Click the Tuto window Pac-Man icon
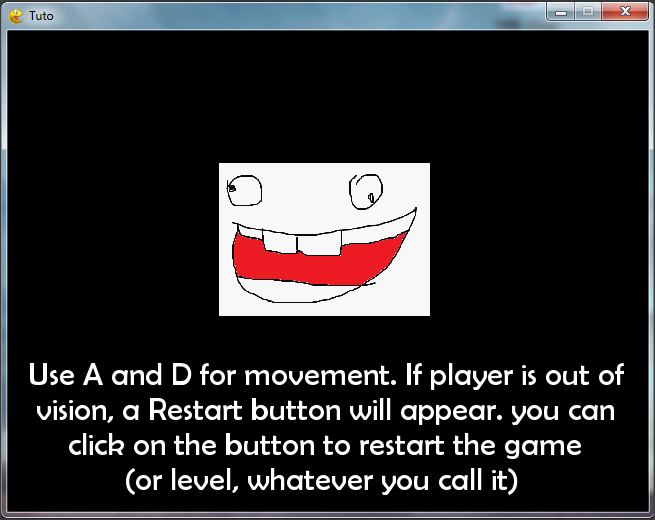This screenshot has width=655, height=520. (x=16, y=16)
